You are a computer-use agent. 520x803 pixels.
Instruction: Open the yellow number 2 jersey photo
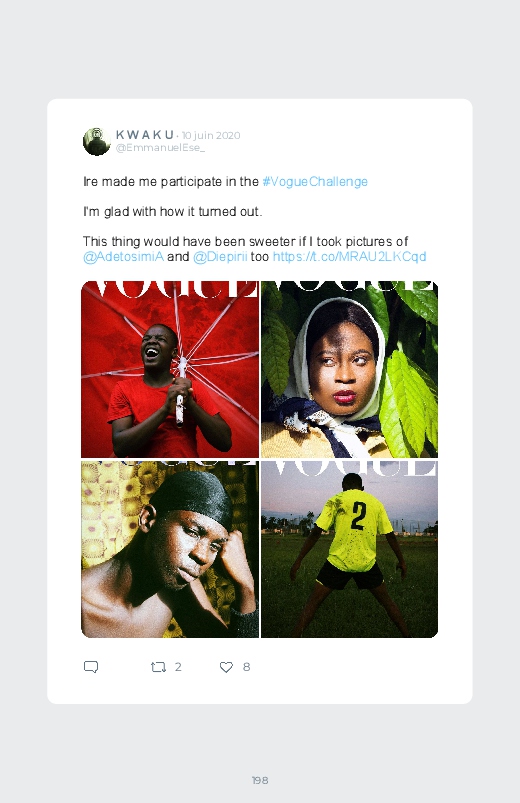349,549
